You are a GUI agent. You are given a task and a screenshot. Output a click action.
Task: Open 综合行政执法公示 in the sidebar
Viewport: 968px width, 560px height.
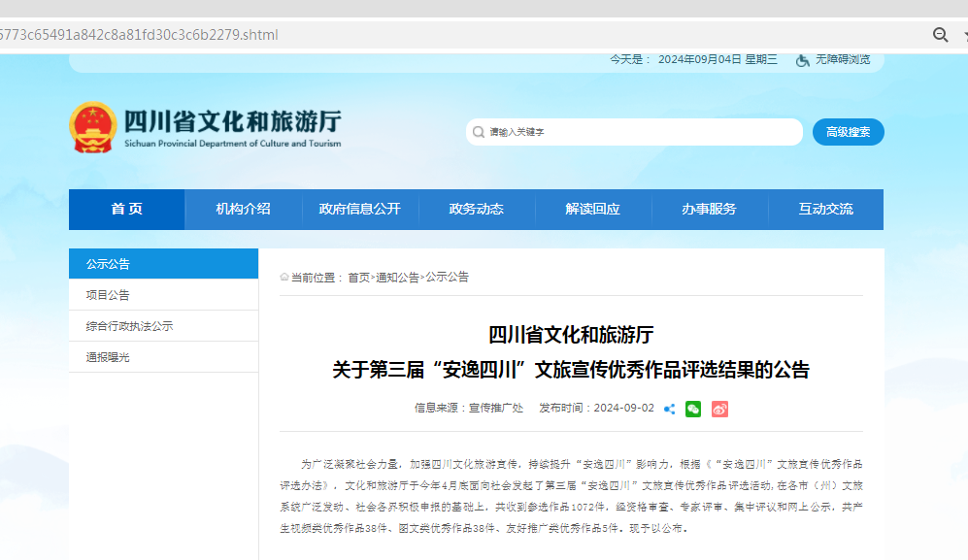pos(129,326)
